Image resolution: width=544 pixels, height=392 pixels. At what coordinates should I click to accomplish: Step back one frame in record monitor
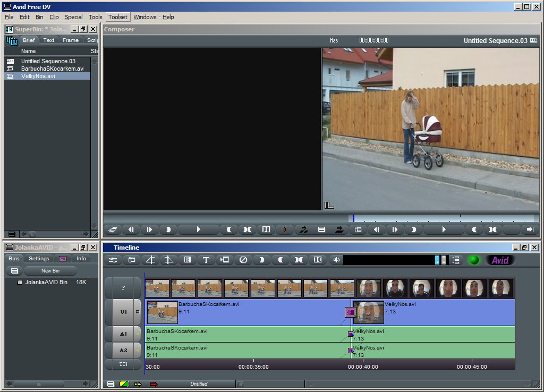(377, 229)
